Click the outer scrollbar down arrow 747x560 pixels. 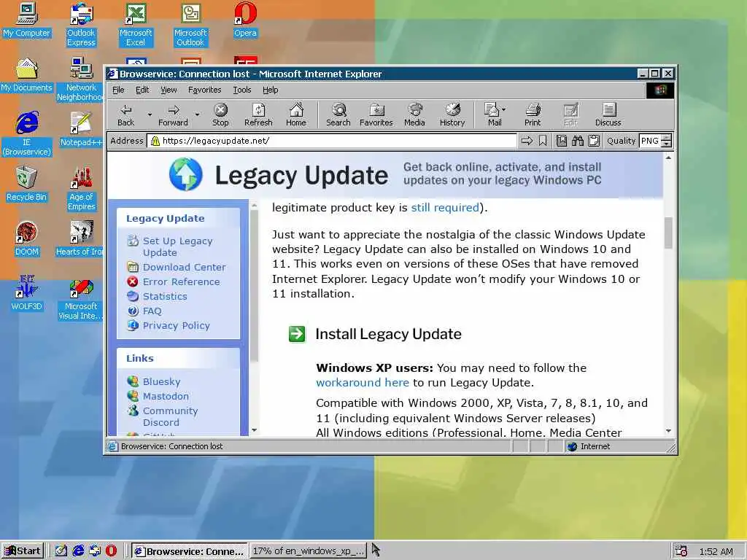[668, 431]
